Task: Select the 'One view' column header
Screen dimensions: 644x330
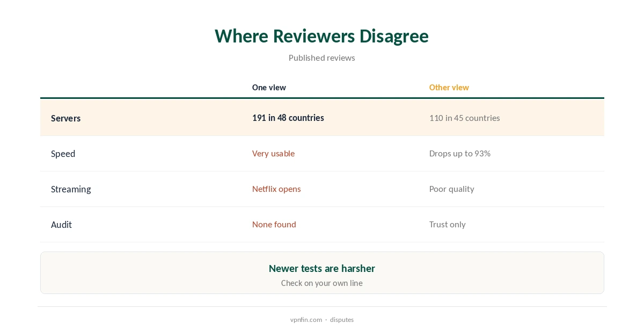Action: point(269,87)
